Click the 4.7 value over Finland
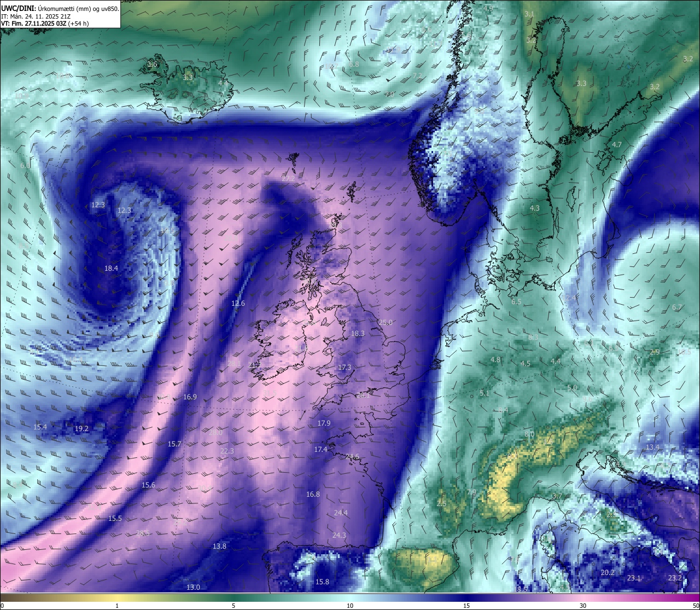 pos(617,144)
